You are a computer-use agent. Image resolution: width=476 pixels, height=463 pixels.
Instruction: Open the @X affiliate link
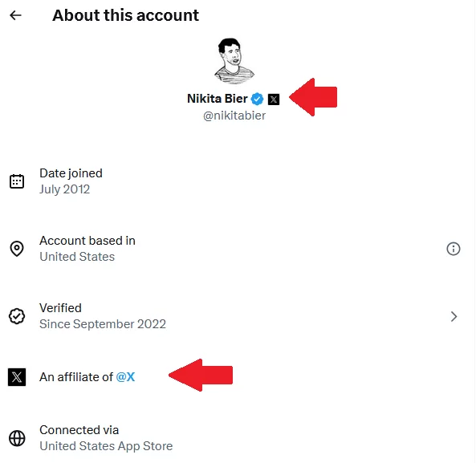click(125, 377)
